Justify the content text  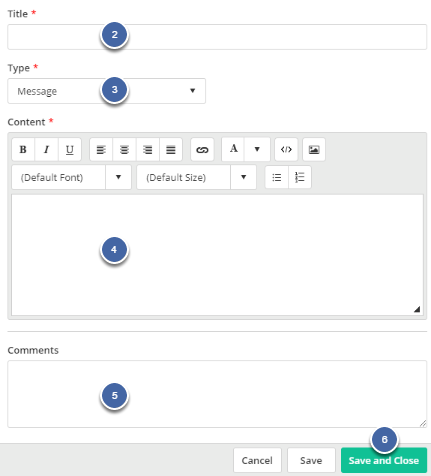(171, 149)
